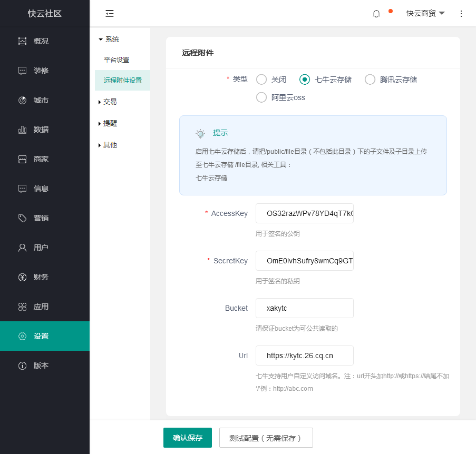
Task: Click into the Bucket input field
Action: coord(304,308)
